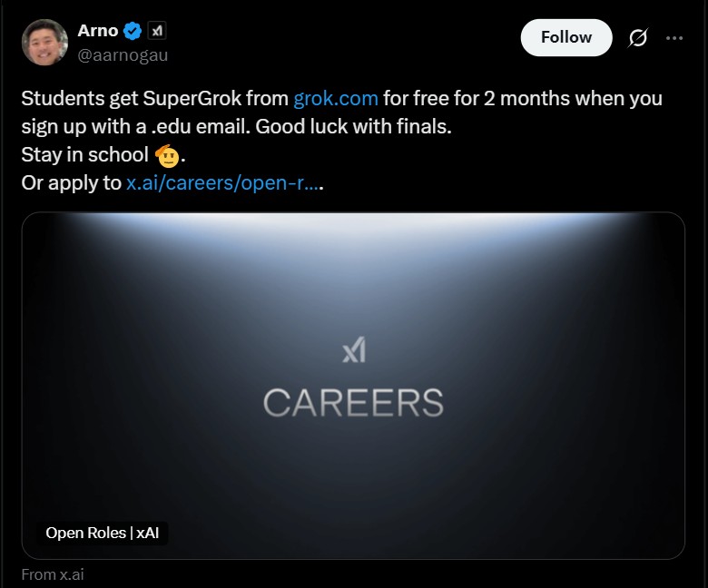708x588 pixels.
Task: Follow the Arno account
Action: tap(566, 37)
